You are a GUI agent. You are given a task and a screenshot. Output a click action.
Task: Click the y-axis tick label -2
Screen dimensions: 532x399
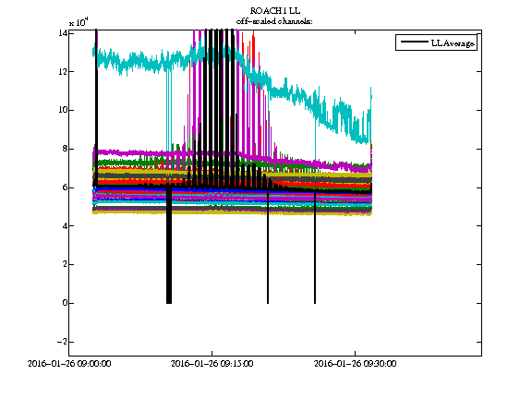click(62, 342)
